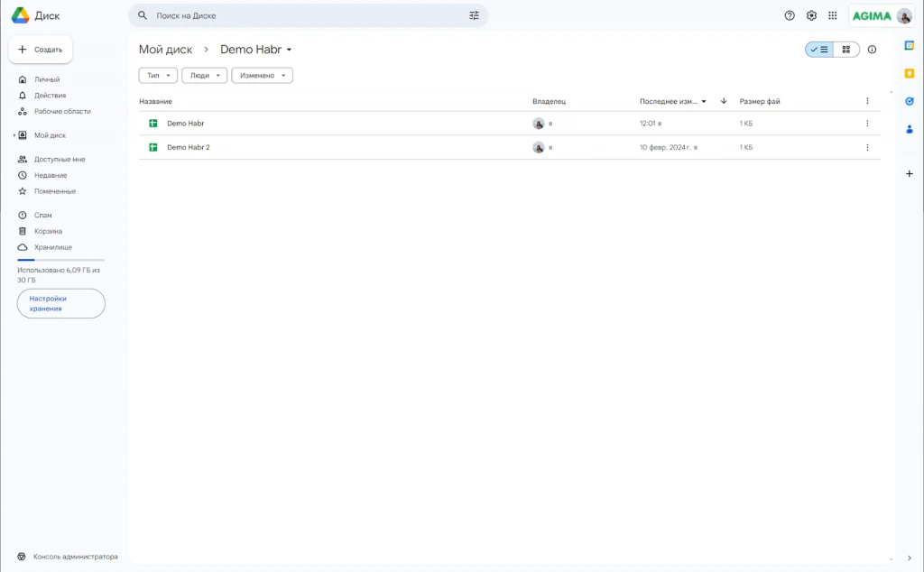Click the plus add-ons icon

coord(910,174)
